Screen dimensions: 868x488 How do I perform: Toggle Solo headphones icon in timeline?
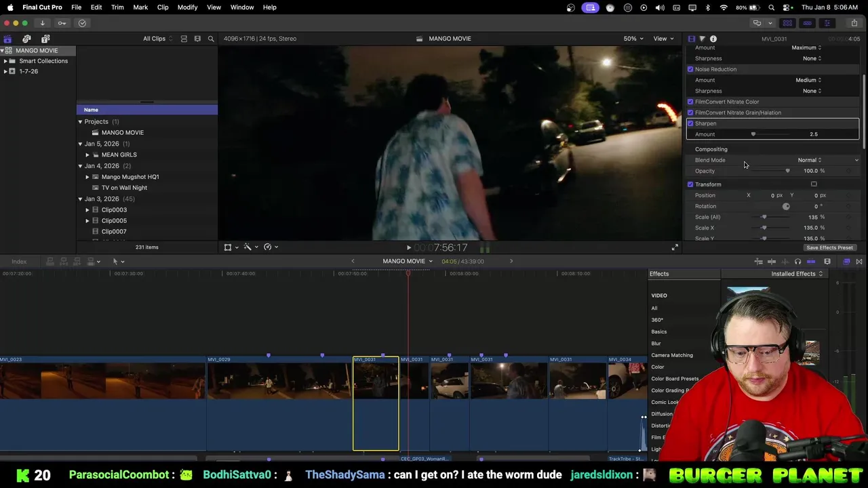[x=797, y=262]
